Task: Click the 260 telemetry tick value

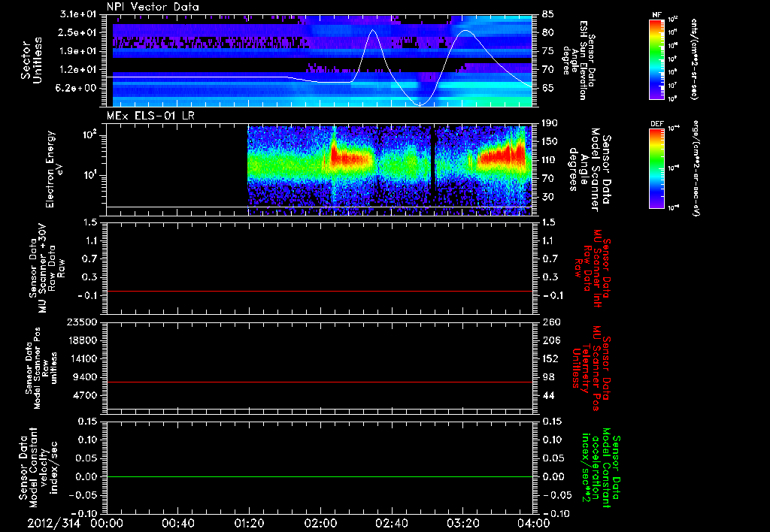Action: coord(550,322)
